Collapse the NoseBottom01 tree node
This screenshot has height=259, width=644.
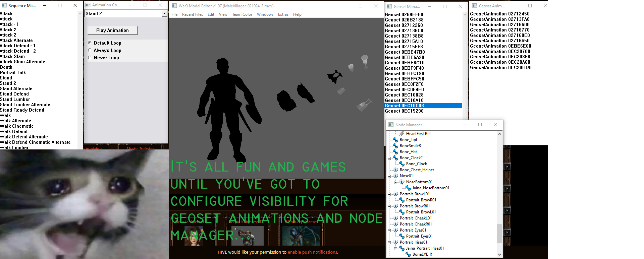[x=396, y=182]
